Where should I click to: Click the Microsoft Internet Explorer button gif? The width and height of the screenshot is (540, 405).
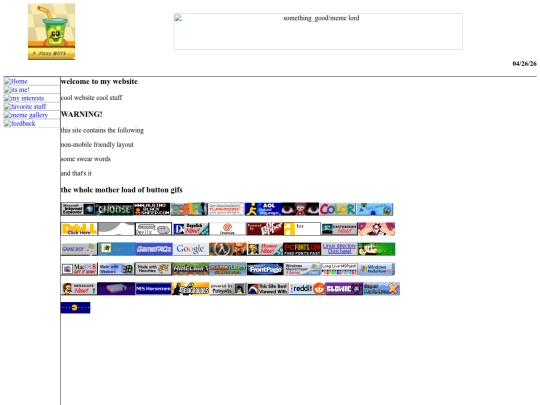point(78,209)
